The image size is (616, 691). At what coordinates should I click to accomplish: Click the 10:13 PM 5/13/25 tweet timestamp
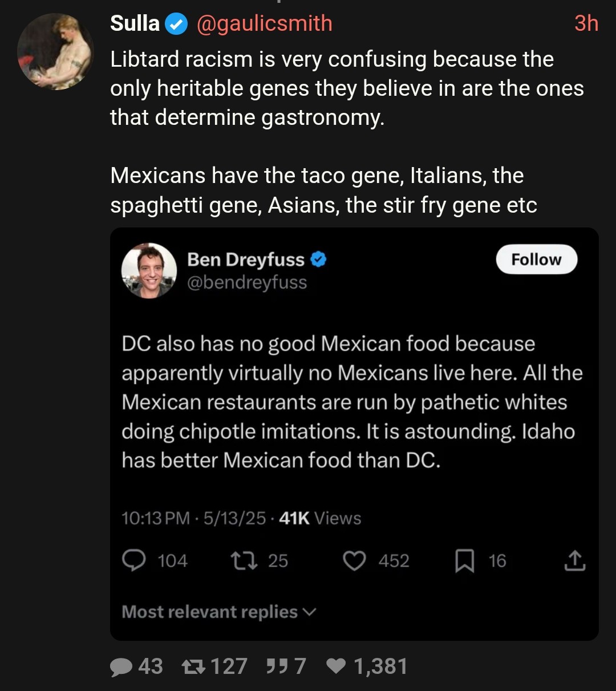click(x=193, y=518)
